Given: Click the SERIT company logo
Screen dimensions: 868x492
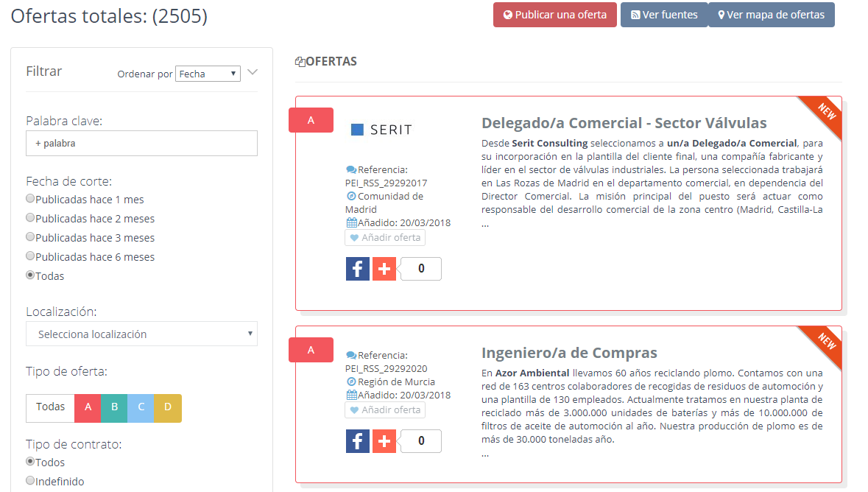Looking at the screenshot, I should (x=381, y=130).
